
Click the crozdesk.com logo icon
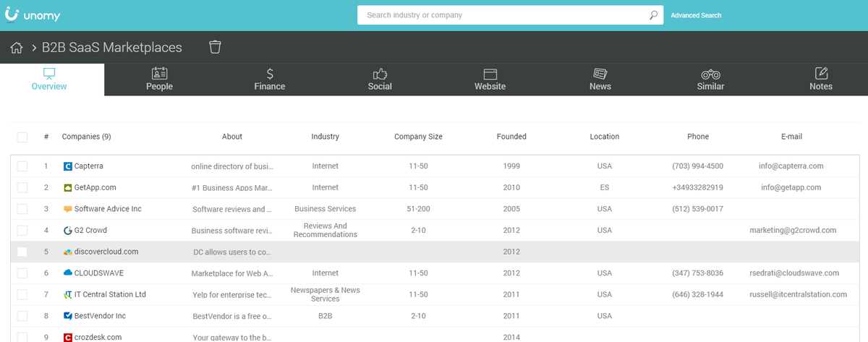tap(68, 337)
